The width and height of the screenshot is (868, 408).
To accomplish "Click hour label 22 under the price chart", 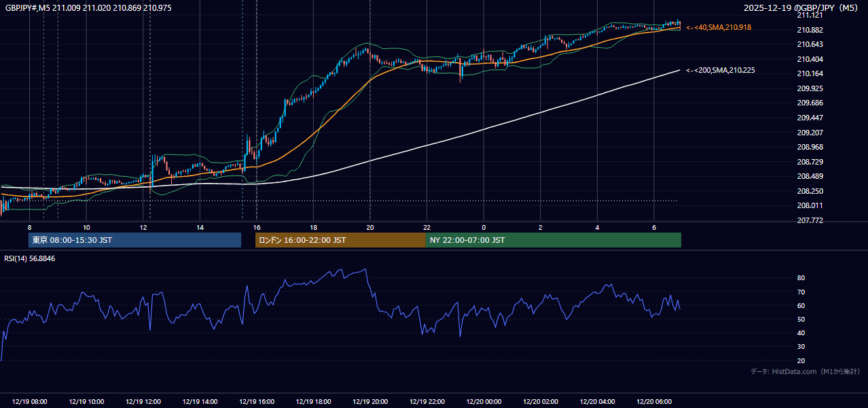I will pyautogui.click(x=427, y=227).
